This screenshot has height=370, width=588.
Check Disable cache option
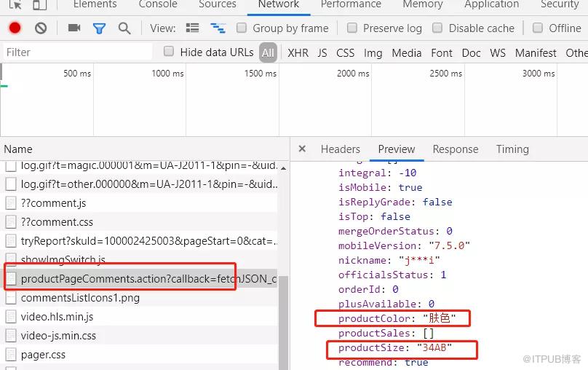coord(437,28)
